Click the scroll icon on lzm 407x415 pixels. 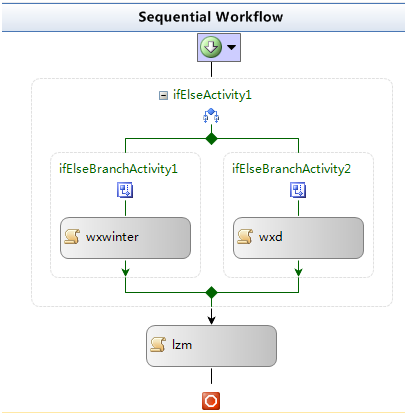coord(158,345)
